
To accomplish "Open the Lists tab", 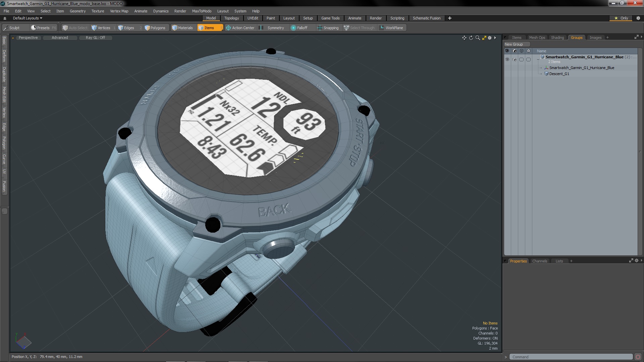I will (x=559, y=261).
